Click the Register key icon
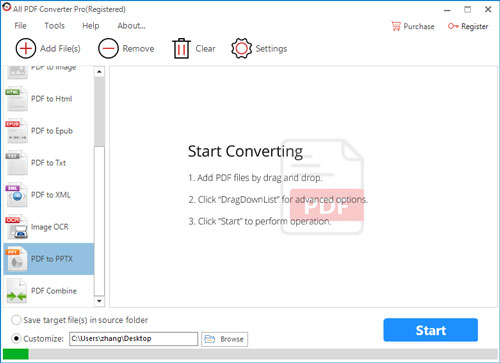This screenshot has width=500, height=363. tap(453, 26)
